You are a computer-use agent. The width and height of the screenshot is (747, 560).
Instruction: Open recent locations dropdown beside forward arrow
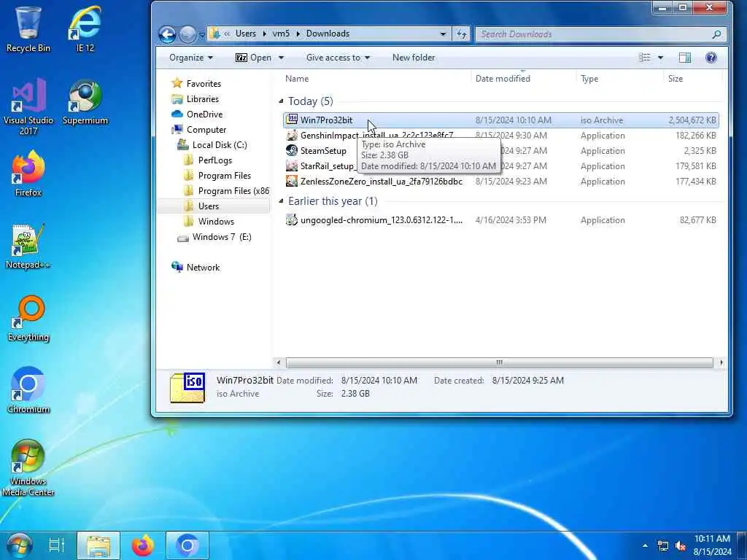[202, 34]
